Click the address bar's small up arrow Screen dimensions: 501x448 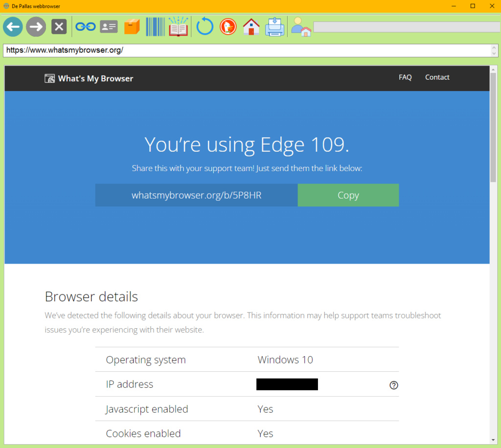tap(494, 47)
